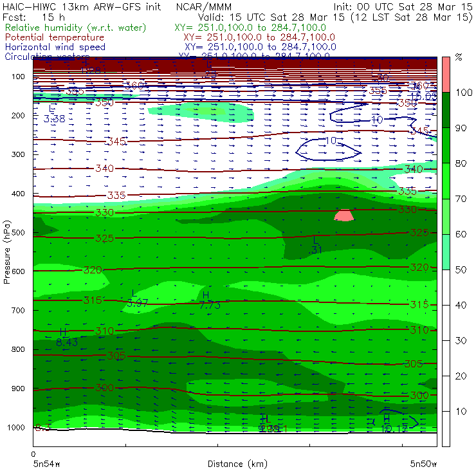Click the colorbar "40" percent label
This screenshot has width=476, height=476.
coord(461,305)
